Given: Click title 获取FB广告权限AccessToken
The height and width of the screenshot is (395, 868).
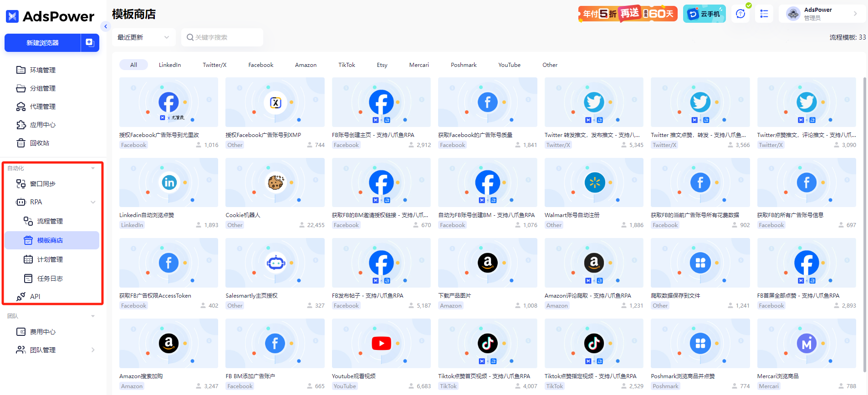Looking at the screenshot, I should point(155,296).
